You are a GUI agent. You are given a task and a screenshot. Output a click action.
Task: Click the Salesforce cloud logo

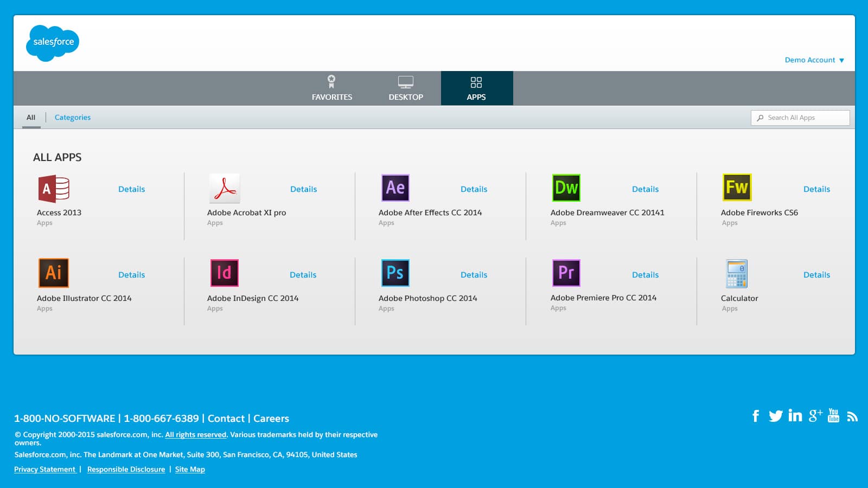pos(53,43)
